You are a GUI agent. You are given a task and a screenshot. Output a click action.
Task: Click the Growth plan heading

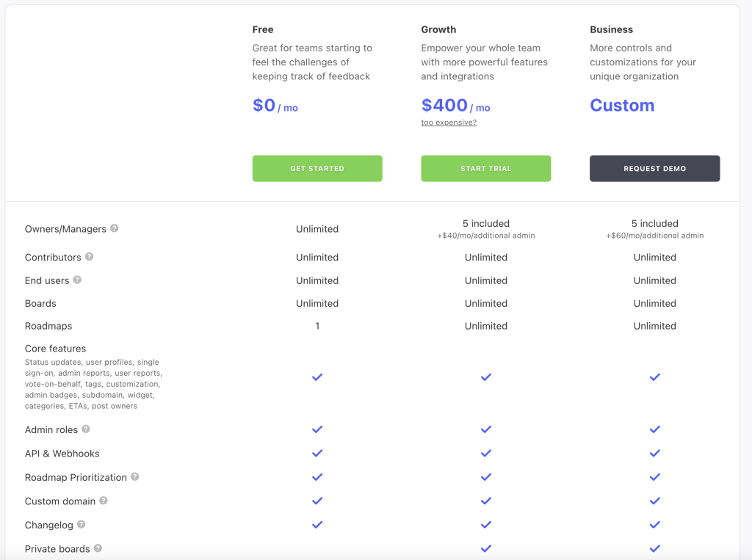point(438,30)
